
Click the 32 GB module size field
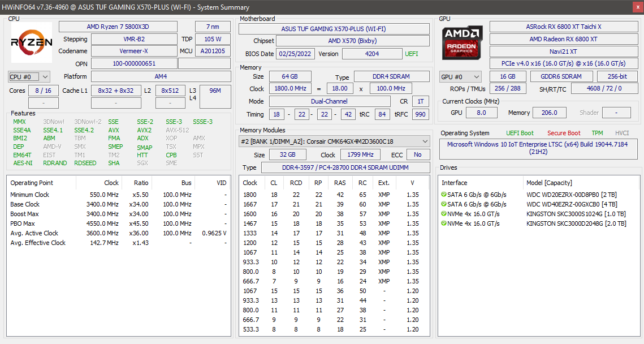[x=287, y=154]
